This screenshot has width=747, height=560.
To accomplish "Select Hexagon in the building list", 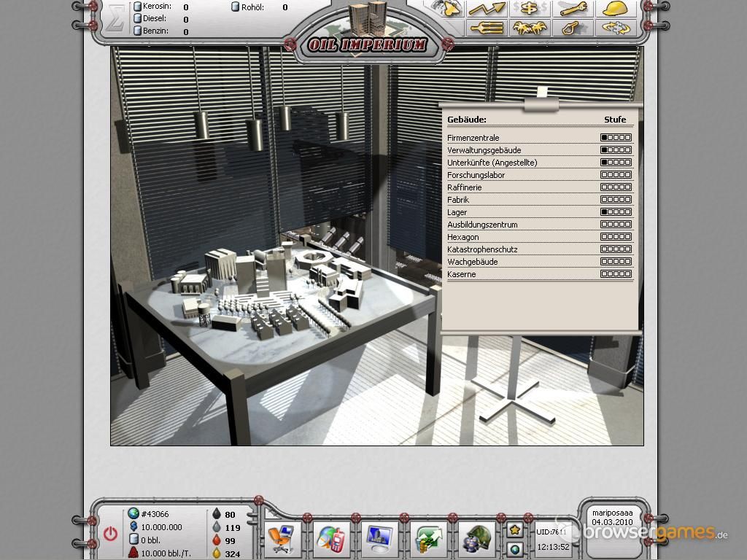I will point(540,237).
